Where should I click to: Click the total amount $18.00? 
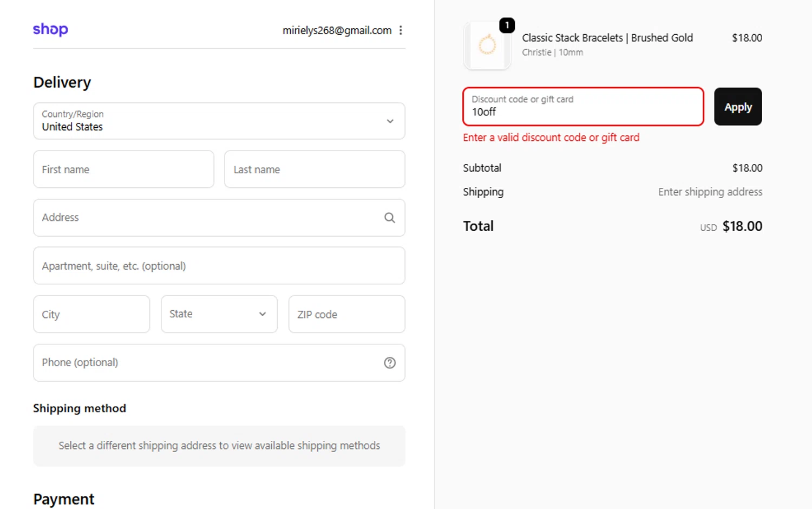(x=742, y=226)
